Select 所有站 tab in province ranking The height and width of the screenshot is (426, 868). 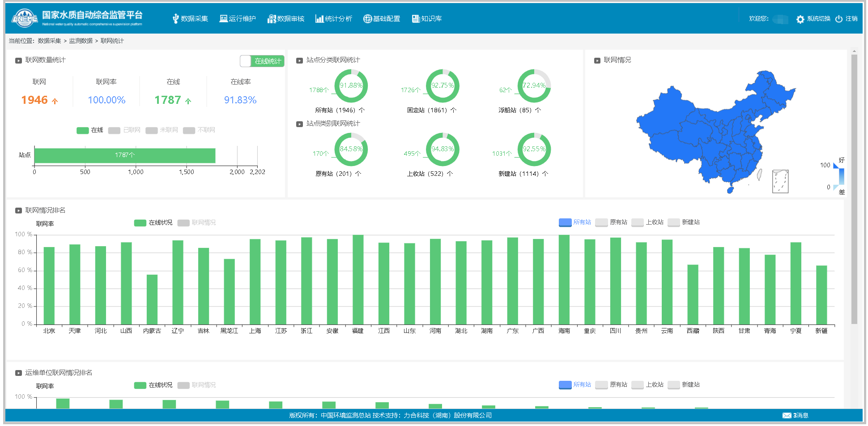(x=575, y=222)
